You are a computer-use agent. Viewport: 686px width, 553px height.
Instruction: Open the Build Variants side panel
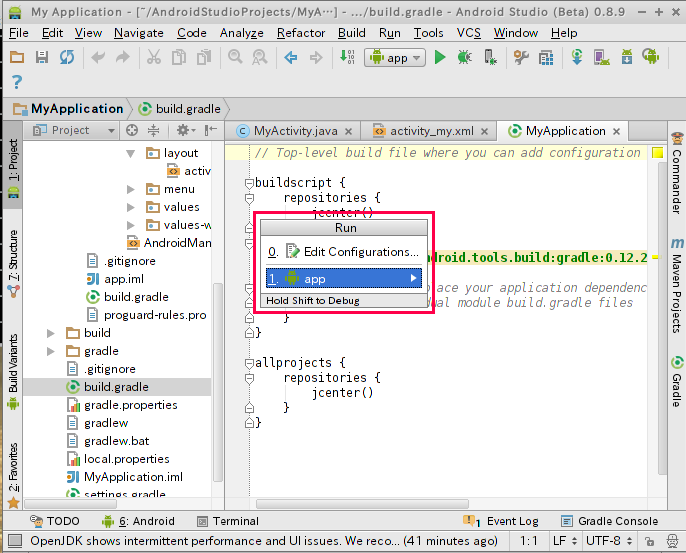pos(14,372)
